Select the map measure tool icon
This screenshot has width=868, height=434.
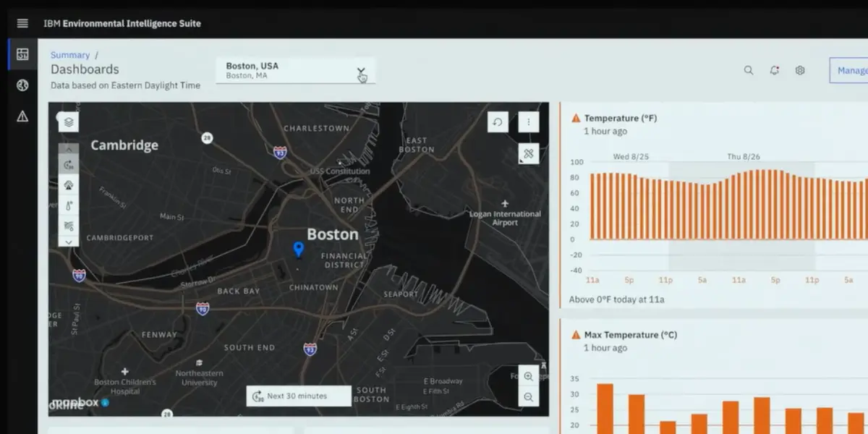[529, 153]
